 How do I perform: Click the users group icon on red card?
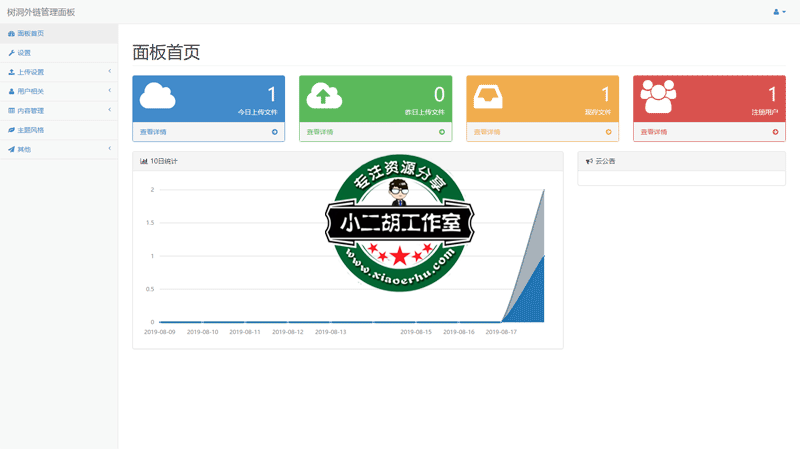(x=658, y=96)
